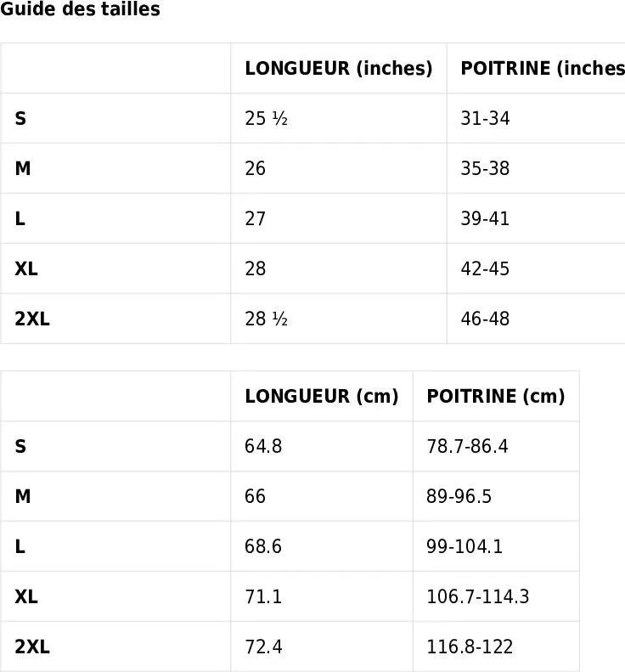Click the S row in inches table
Image resolution: width=625 pixels, height=672 pixels.
point(312,118)
